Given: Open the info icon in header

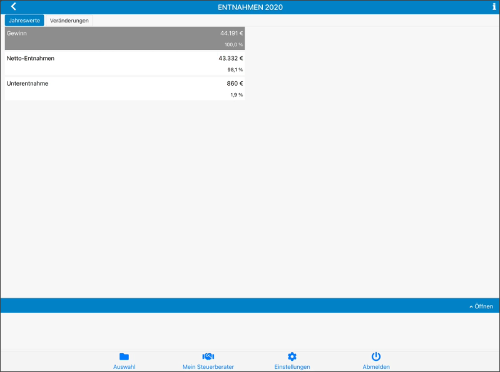Looking at the screenshot, I should click(494, 7).
